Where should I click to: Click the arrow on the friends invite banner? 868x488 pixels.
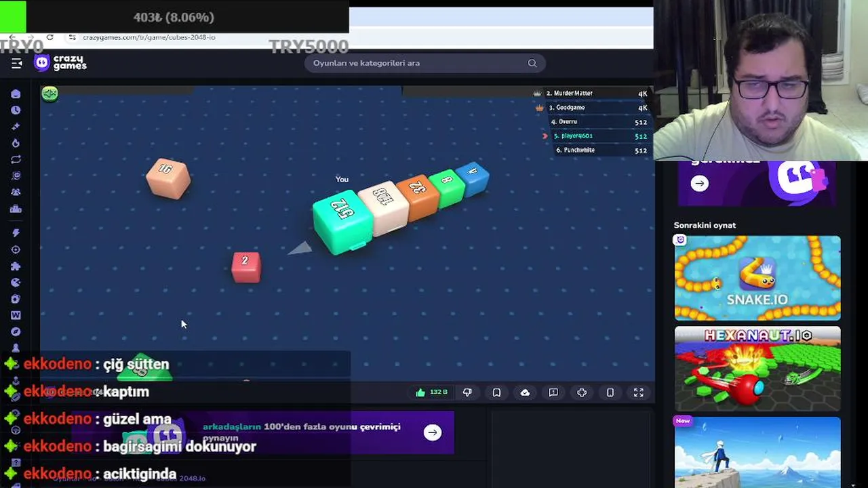[x=432, y=432]
